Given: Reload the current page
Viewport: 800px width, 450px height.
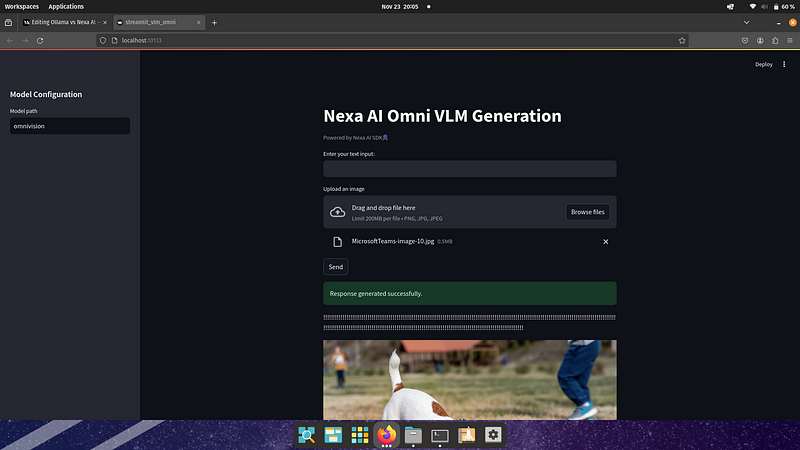Looking at the screenshot, I should (40, 40).
